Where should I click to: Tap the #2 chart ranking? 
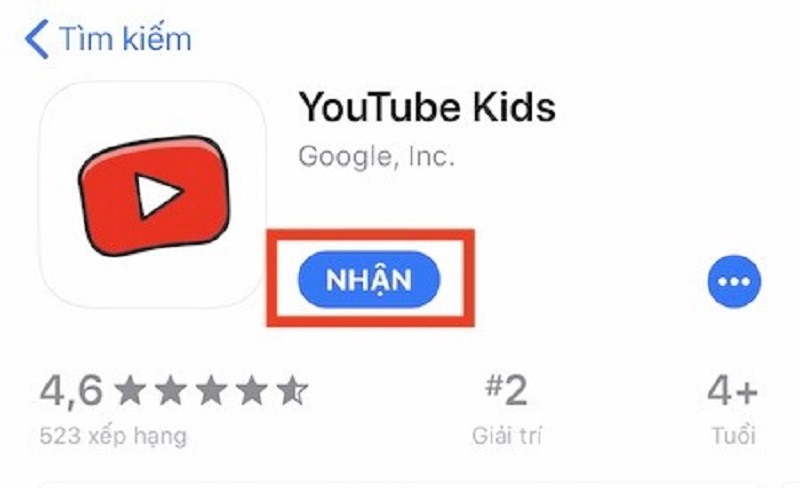coord(506,390)
